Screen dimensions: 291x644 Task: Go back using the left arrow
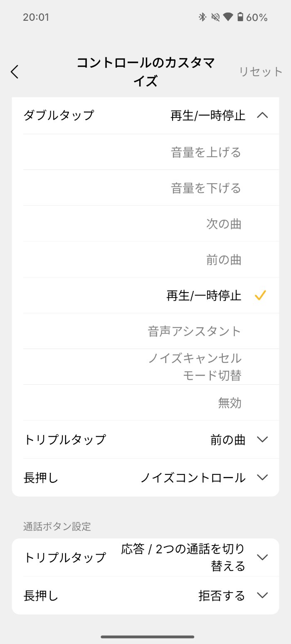[15, 71]
